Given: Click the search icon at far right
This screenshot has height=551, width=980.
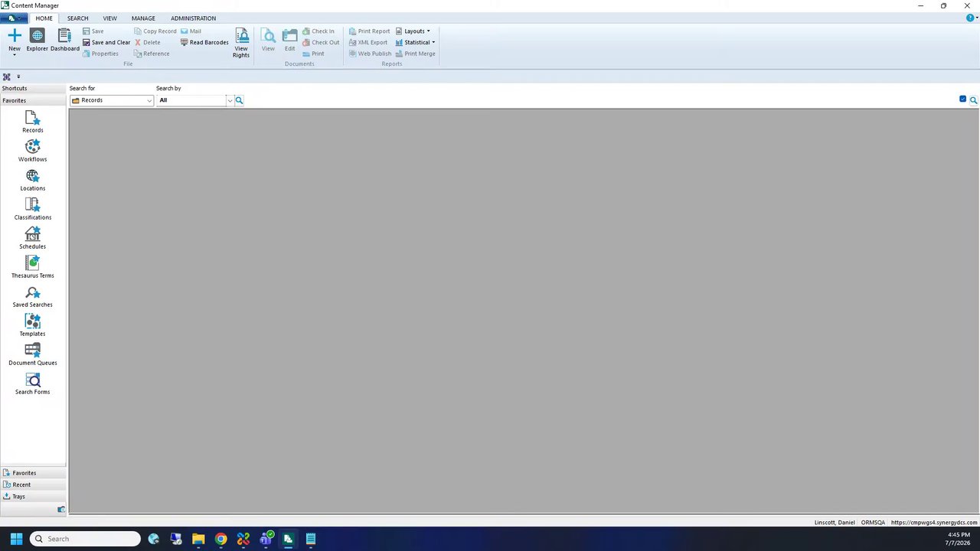Looking at the screenshot, I should [x=974, y=100].
